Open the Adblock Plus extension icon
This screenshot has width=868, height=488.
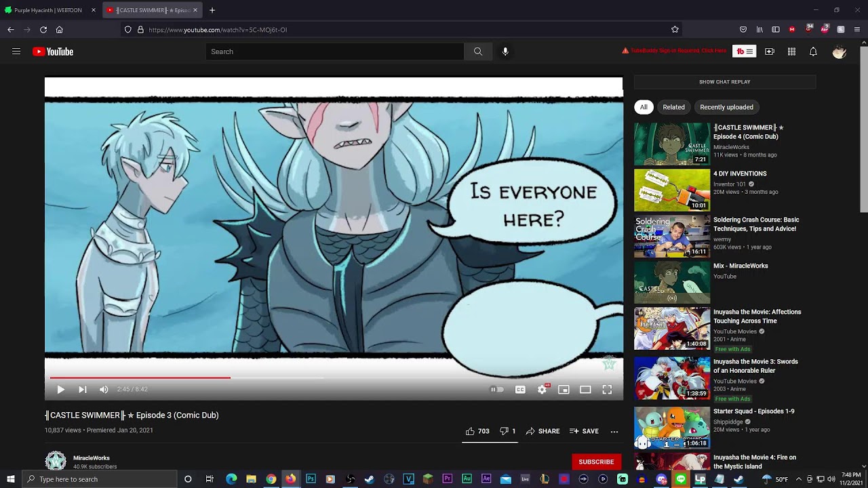pos(825,29)
